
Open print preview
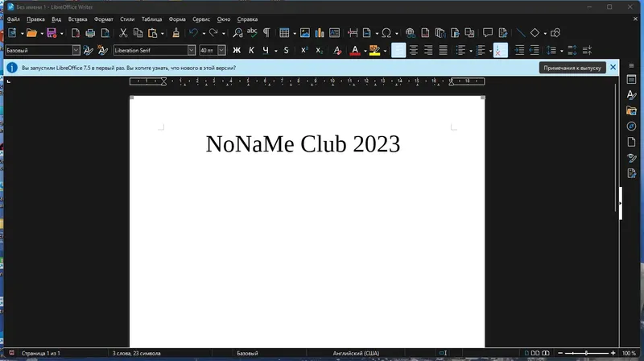point(105,33)
